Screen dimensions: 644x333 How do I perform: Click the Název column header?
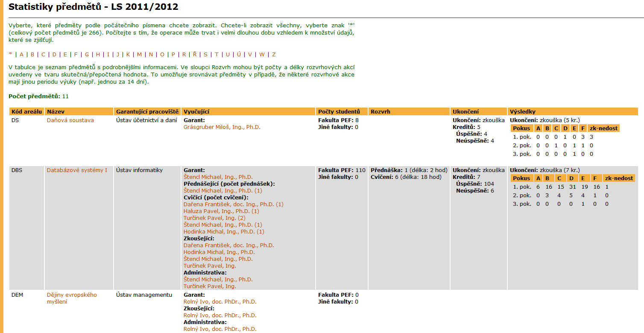click(79, 111)
